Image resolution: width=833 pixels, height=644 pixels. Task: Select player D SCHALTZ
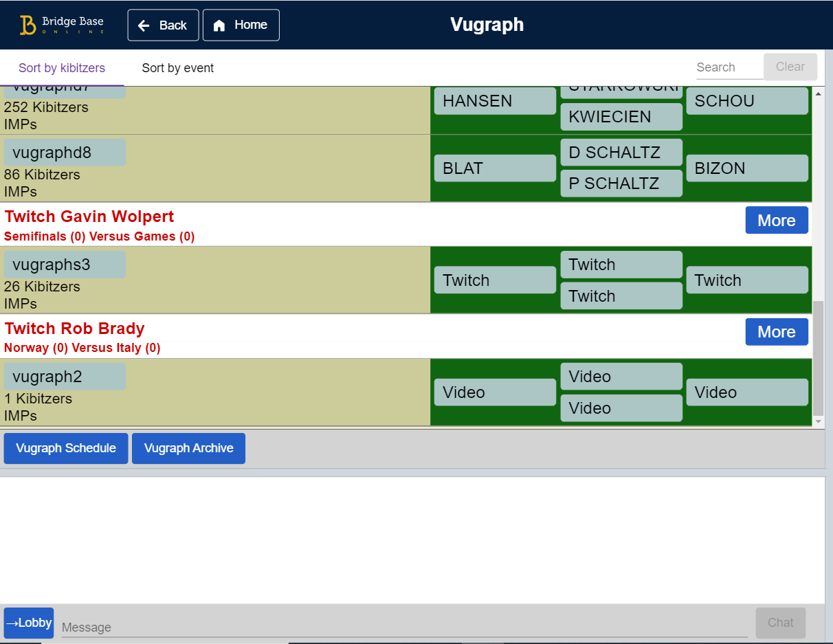click(x=621, y=152)
